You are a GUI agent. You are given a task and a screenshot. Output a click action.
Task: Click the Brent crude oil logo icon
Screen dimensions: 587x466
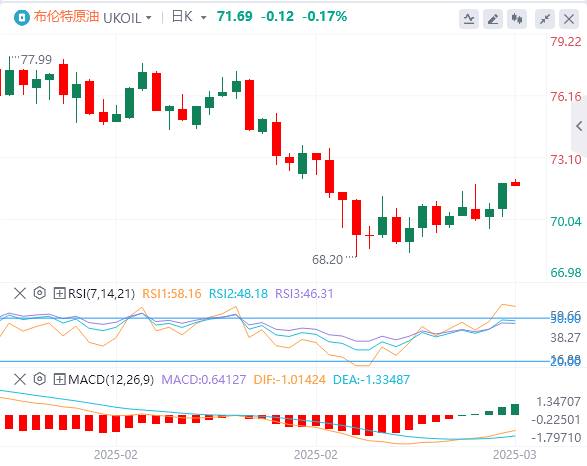pos(22,18)
